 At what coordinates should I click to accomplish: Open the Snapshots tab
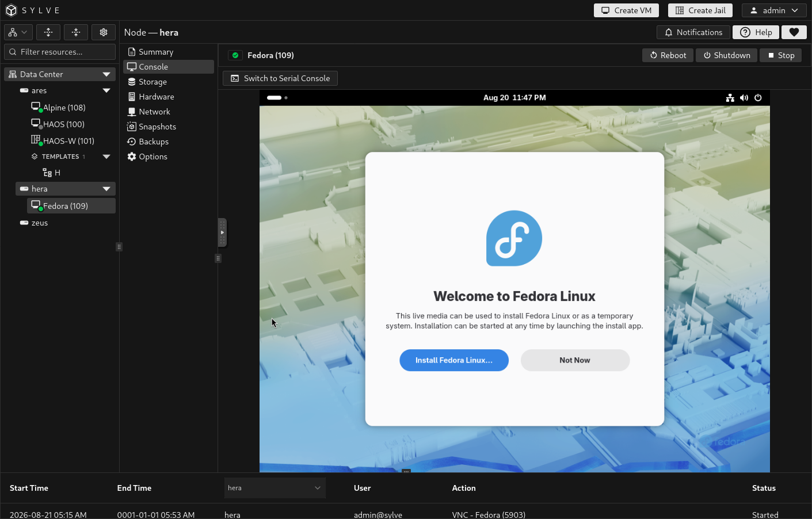tap(169, 127)
